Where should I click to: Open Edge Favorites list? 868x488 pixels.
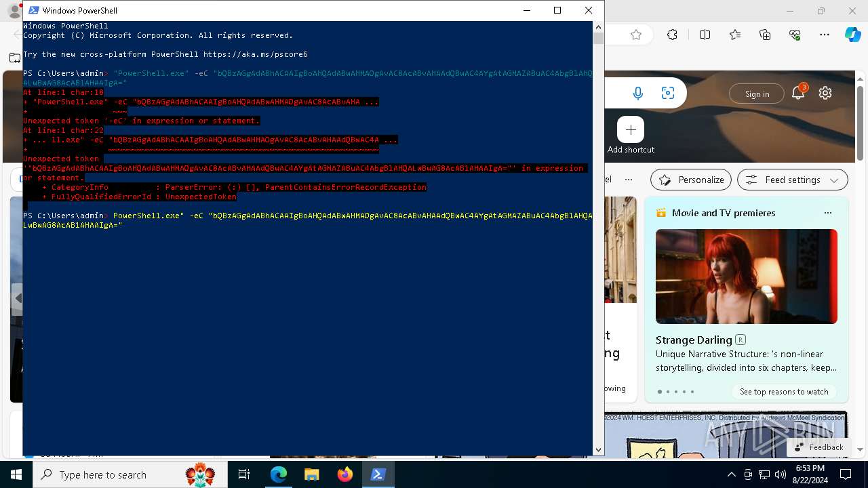735,35
